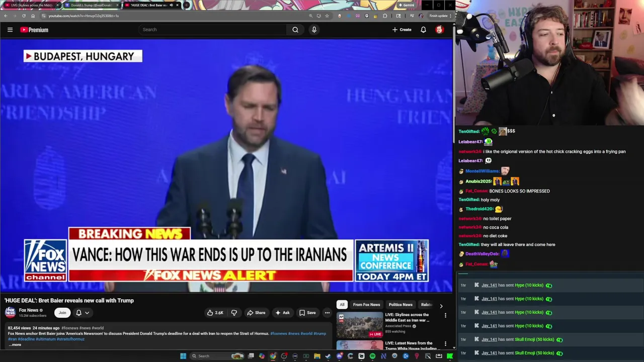Screen dimensions: 644x362
Task: Select the Politics News chip
Action: coord(400,305)
